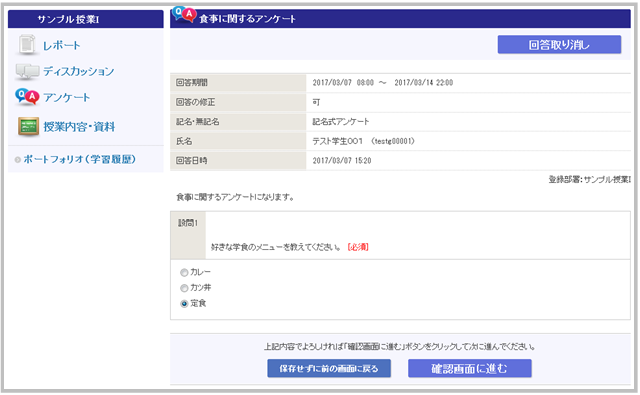
Task: Click the red [必須] required marker
Action: [358, 247]
